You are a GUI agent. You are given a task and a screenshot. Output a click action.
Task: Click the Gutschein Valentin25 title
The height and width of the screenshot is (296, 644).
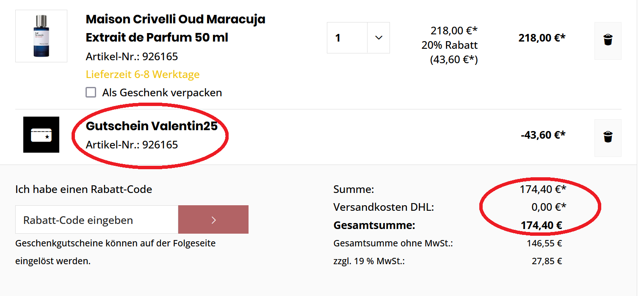point(152,126)
